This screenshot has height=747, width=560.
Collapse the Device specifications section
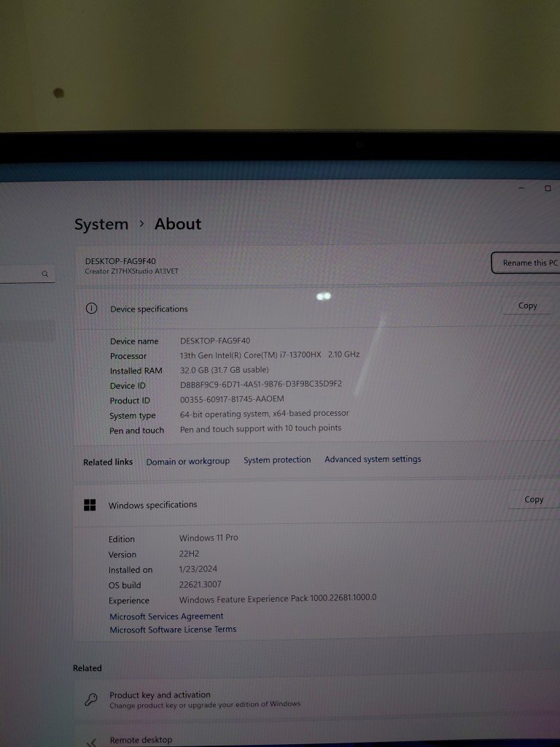292,309
